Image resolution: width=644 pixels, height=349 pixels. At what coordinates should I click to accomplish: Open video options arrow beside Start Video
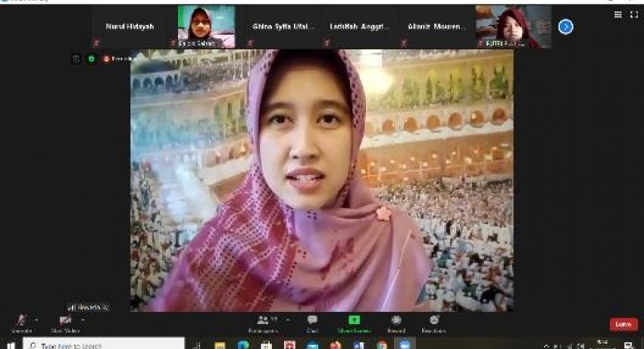tap(83, 320)
